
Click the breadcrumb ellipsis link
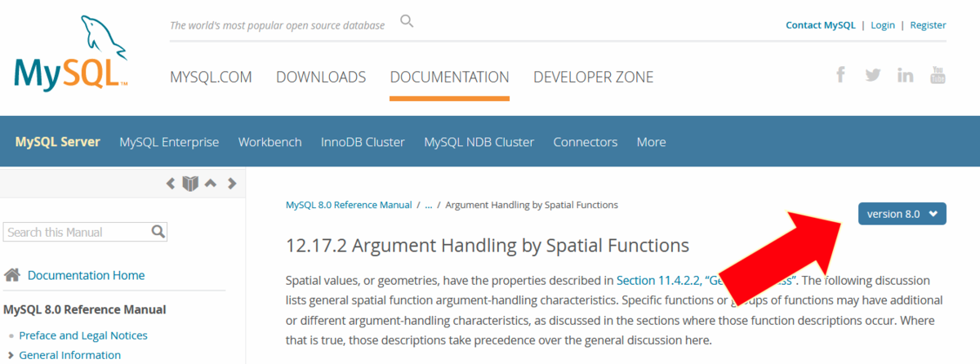[x=429, y=205]
